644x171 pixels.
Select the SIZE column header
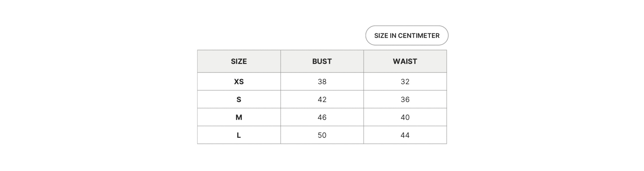239,61
